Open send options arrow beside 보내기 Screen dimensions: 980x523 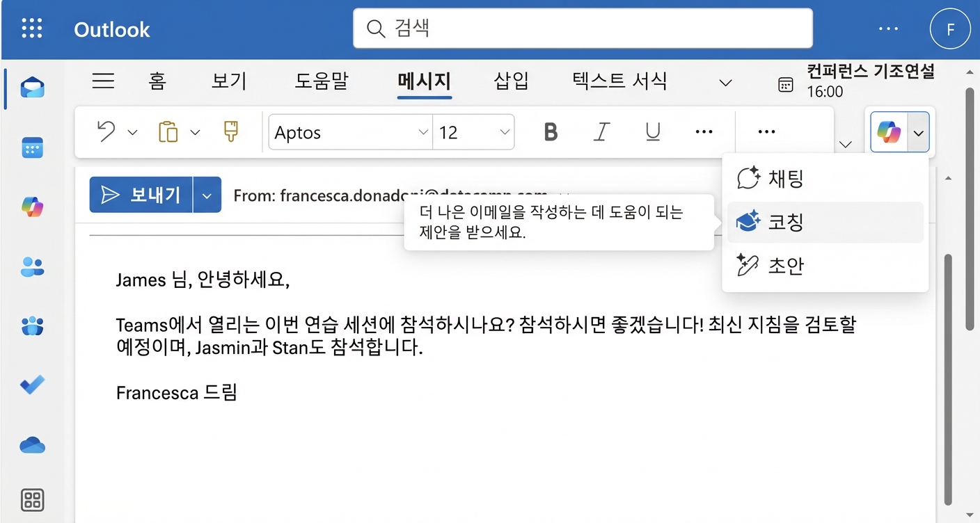207,195
